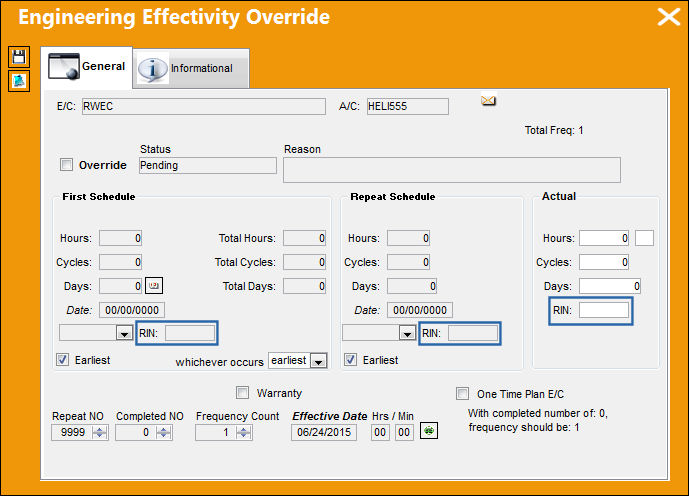Click the Total Days field

pos(305,286)
